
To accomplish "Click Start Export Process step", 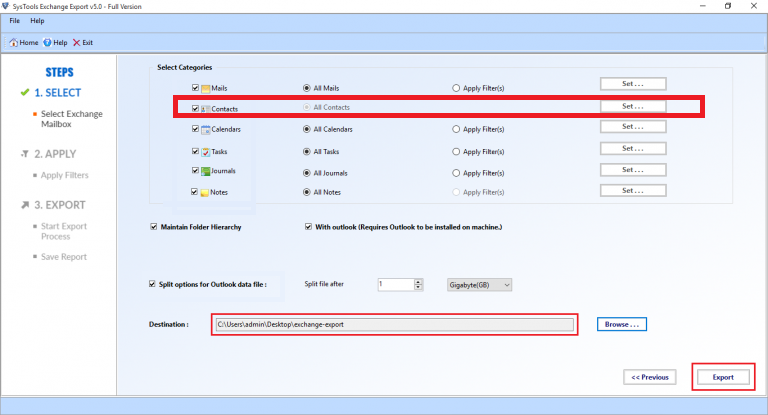I will tap(64, 231).
